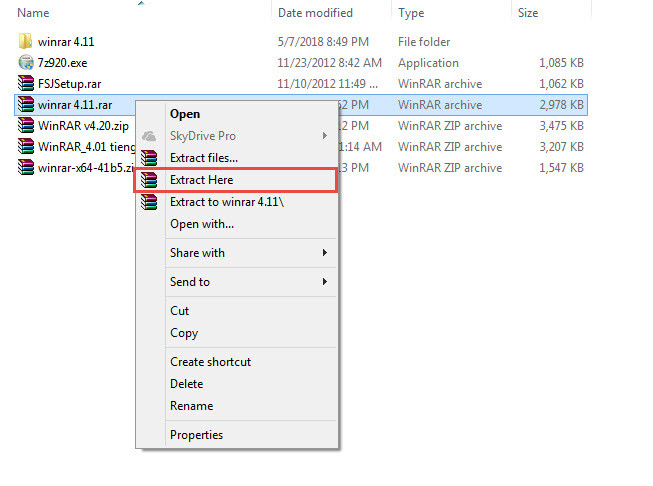Click the Application type cell
The height and width of the screenshot is (486, 653).
click(428, 63)
